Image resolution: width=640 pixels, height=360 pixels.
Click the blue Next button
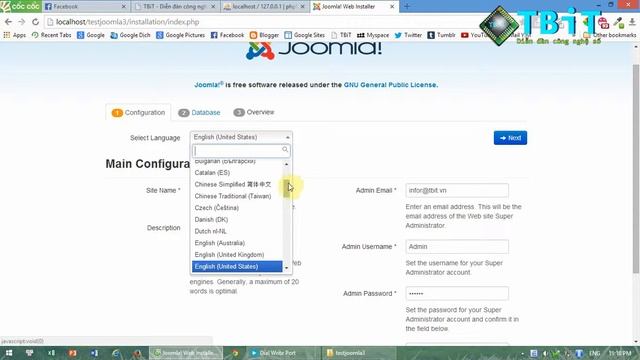coord(510,138)
